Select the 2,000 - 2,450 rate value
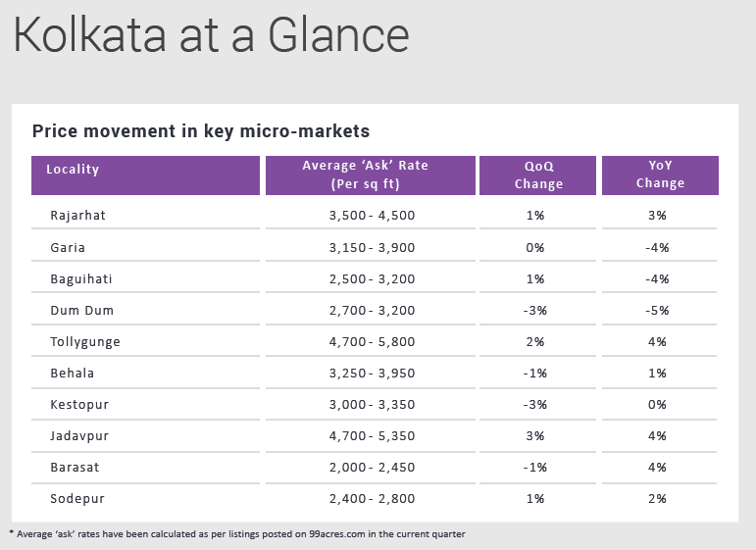The width and height of the screenshot is (756, 550). coord(372,467)
